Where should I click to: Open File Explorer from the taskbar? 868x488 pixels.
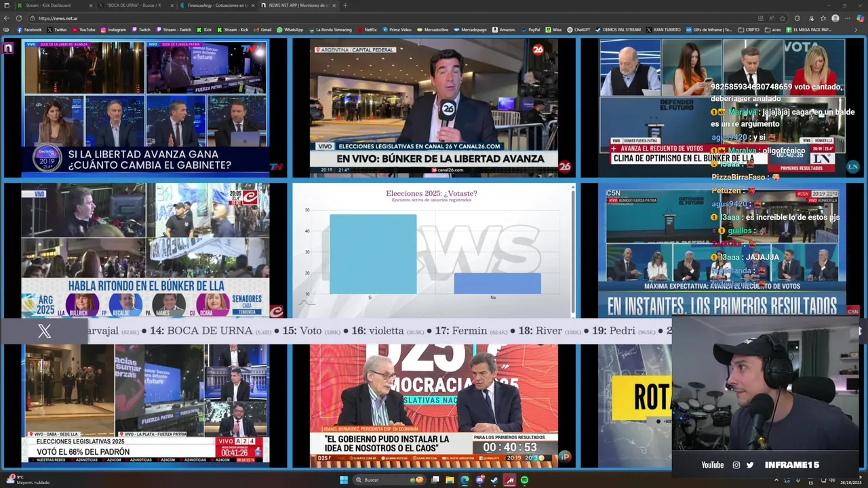click(x=450, y=480)
